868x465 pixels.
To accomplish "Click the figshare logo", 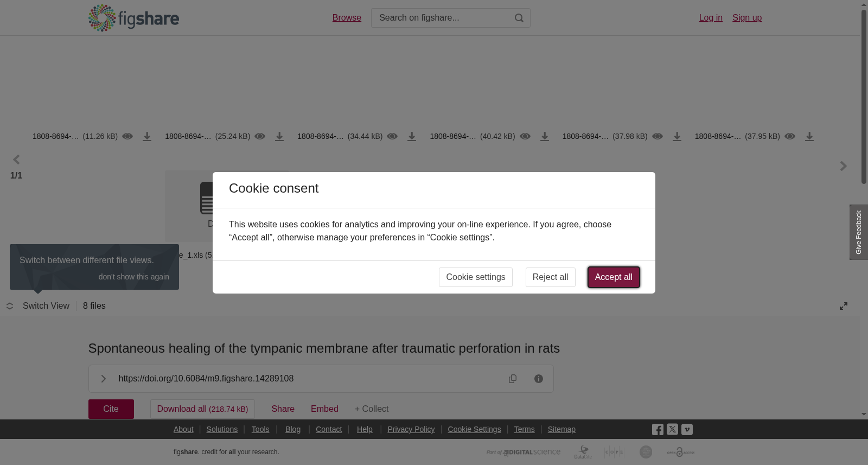I will click(133, 18).
